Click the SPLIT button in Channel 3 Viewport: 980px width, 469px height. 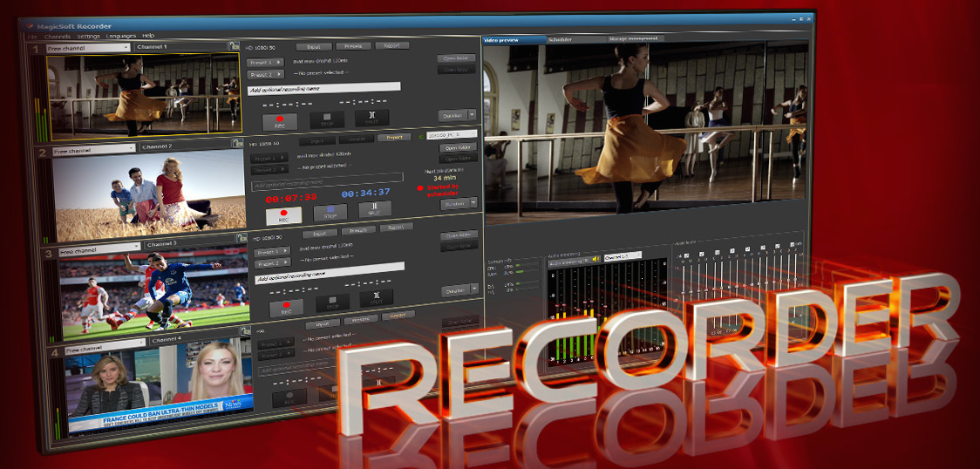point(377,298)
